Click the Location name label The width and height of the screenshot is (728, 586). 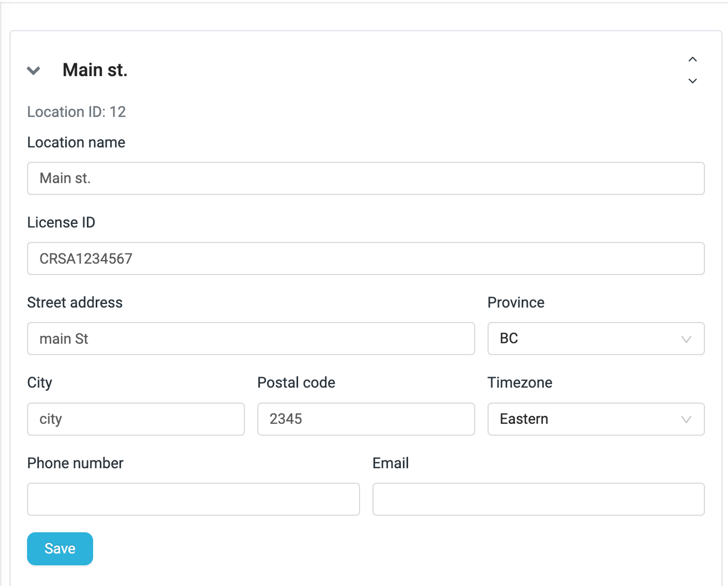click(x=76, y=142)
